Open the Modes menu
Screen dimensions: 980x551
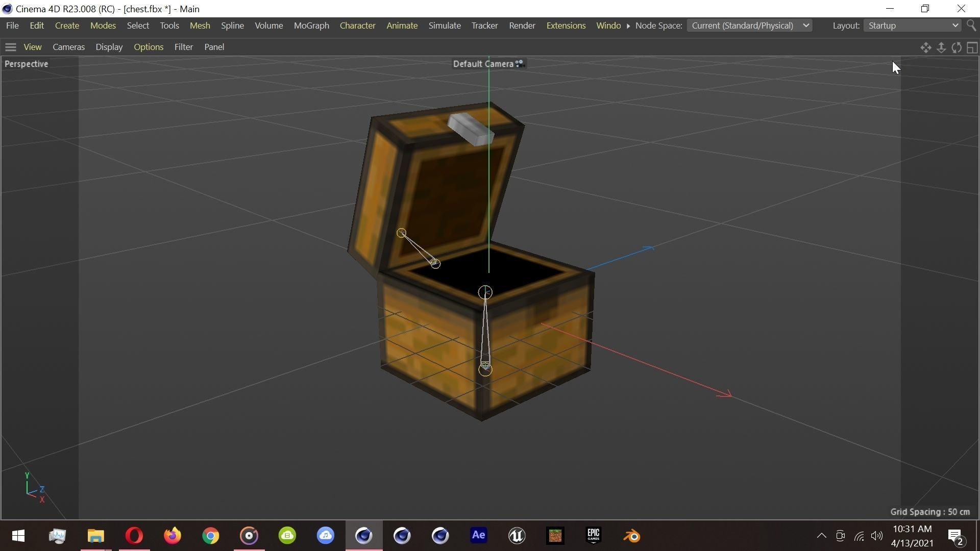tap(103, 26)
